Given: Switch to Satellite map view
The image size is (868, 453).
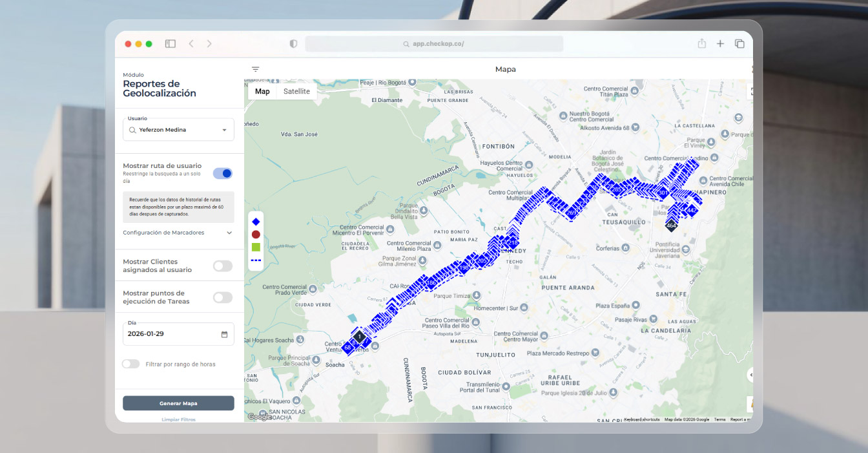Looking at the screenshot, I should click(x=296, y=91).
